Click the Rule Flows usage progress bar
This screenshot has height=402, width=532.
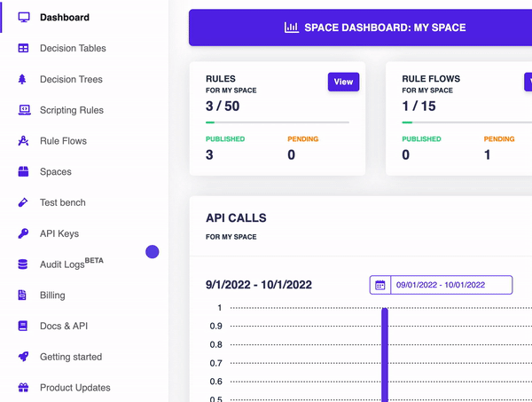click(x=467, y=122)
